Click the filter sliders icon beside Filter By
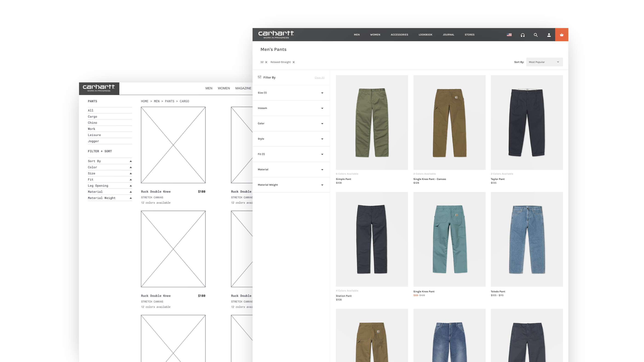644x362 pixels. pos(259,77)
